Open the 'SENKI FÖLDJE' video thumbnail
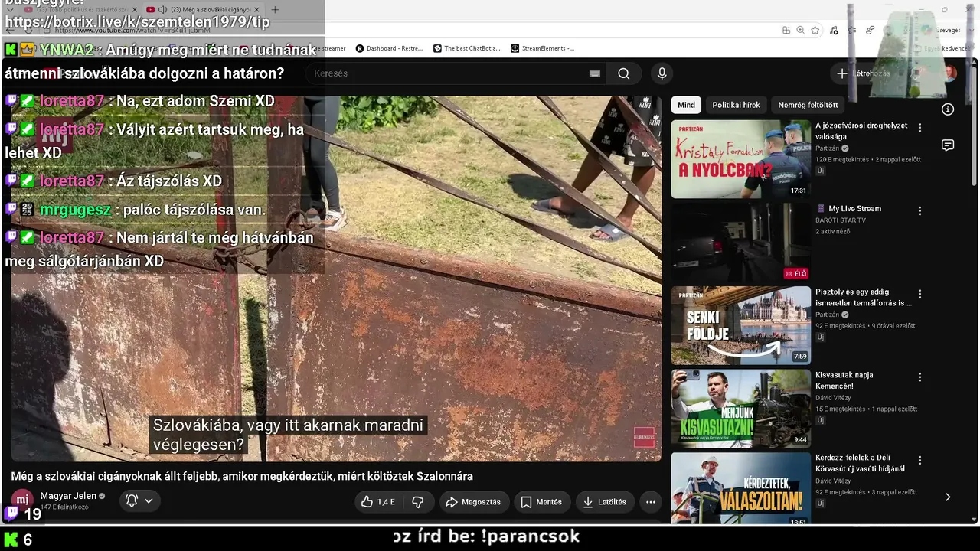The height and width of the screenshot is (551, 980). [740, 325]
